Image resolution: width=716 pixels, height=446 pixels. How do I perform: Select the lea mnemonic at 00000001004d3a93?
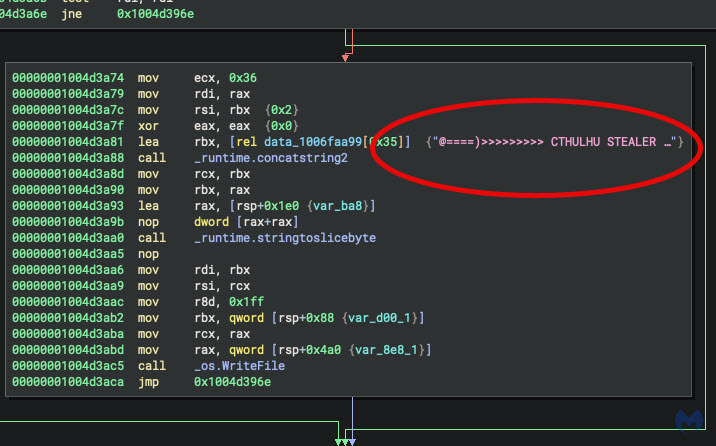click(148, 206)
